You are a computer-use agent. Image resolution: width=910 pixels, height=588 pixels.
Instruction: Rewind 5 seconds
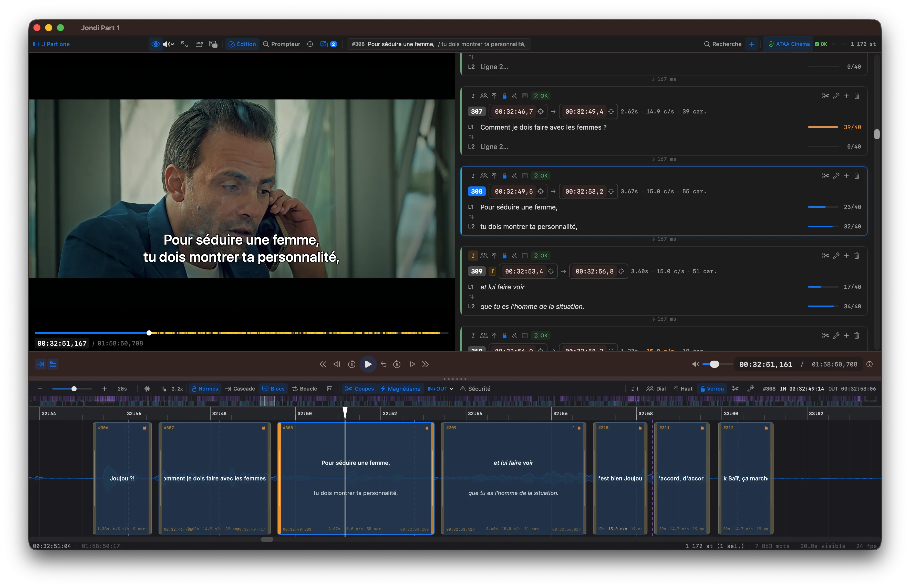tap(351, 364)
